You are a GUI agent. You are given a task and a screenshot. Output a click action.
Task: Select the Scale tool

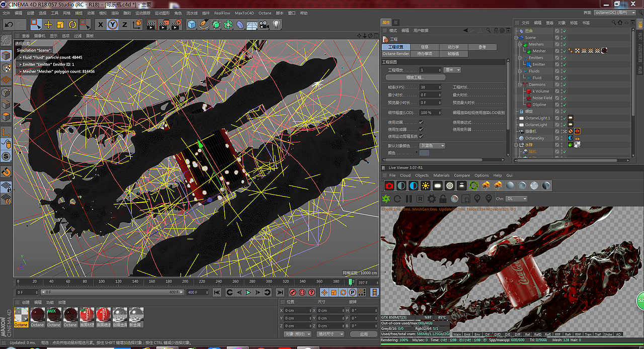click(x=60, y=24)
